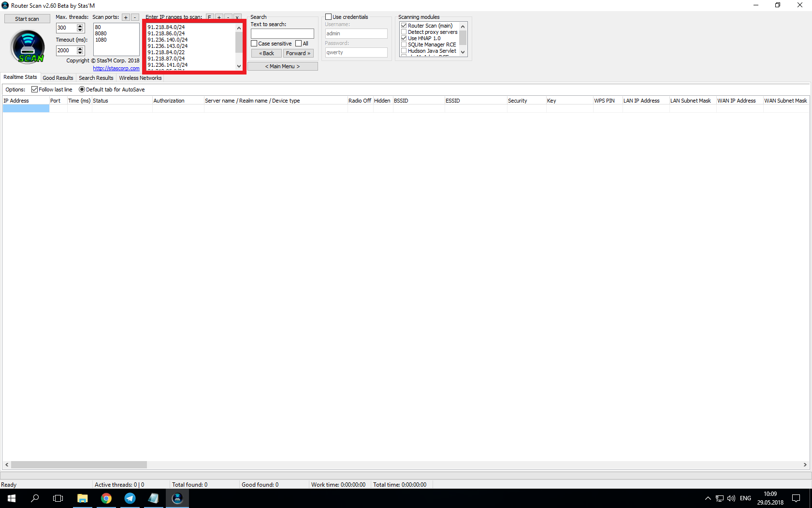Select IP range 91.218.84.0/22 in list
The image size is (812, 508).
(166, 52)
